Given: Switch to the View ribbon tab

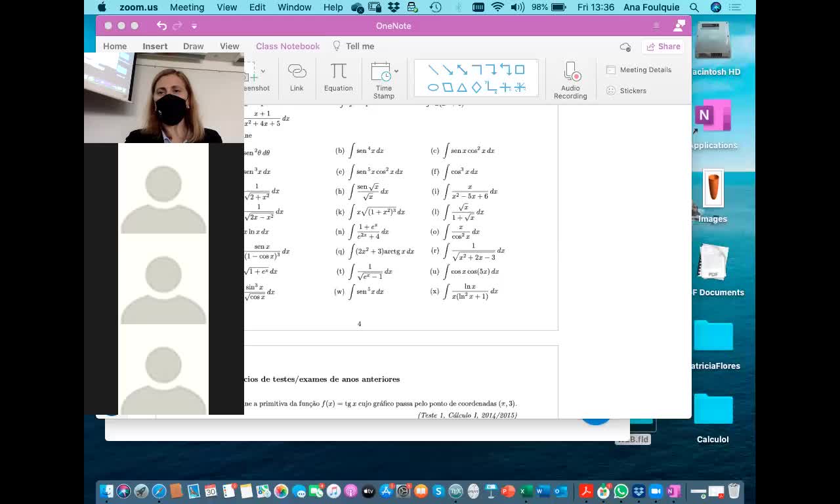Looking at the screenshot, I should pos(229,46).
